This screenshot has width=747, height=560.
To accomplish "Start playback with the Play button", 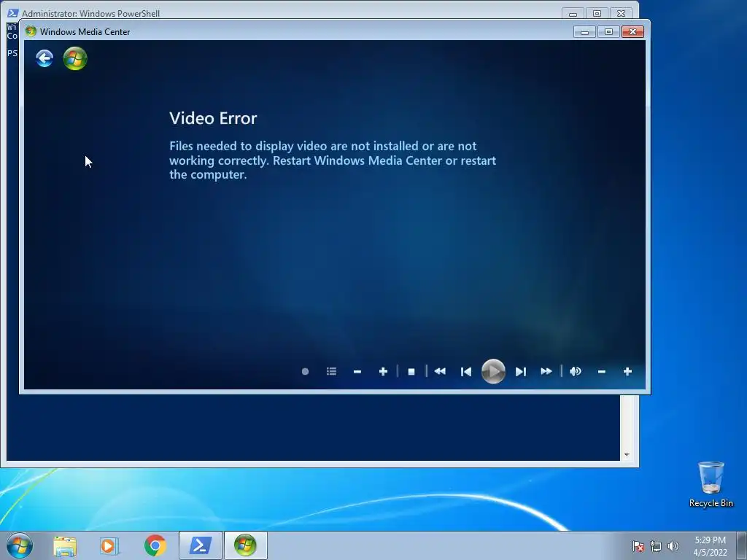I will pyautogui.click(x=493, y=371).
